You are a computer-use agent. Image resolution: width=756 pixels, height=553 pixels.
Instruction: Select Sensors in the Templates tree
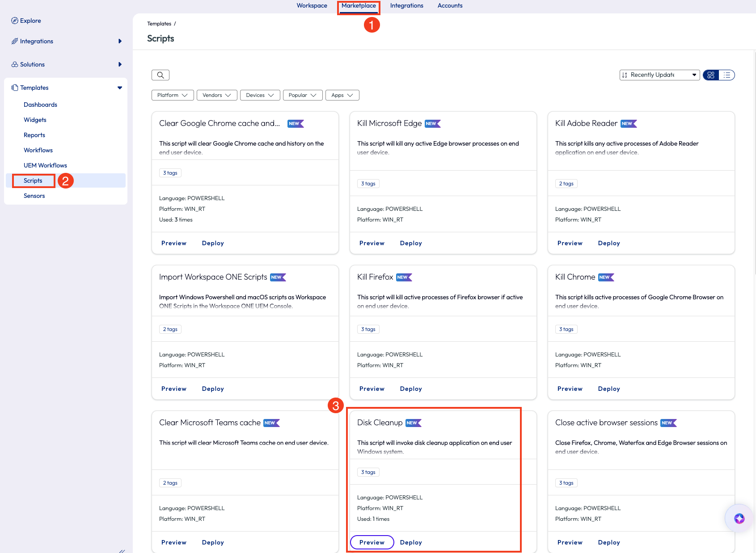[34, 196]
